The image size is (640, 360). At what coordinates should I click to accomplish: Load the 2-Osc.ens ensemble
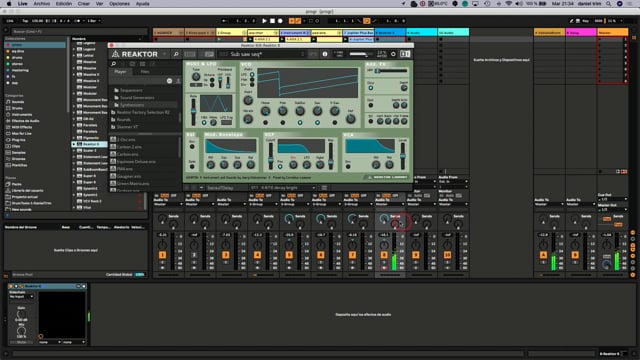[x=126, y=140]
